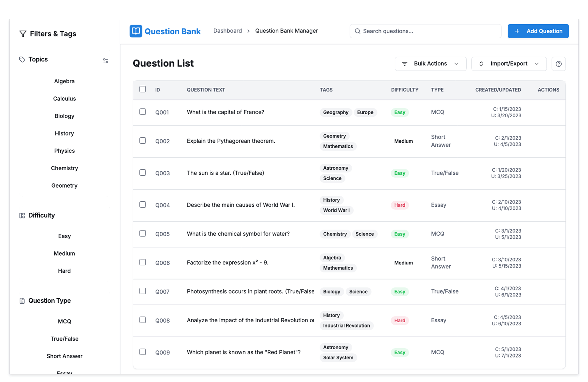Click the Hard difficulty badge on Q008
The height and width of the screenshot is (382, 588).
[x=399, y=320]
